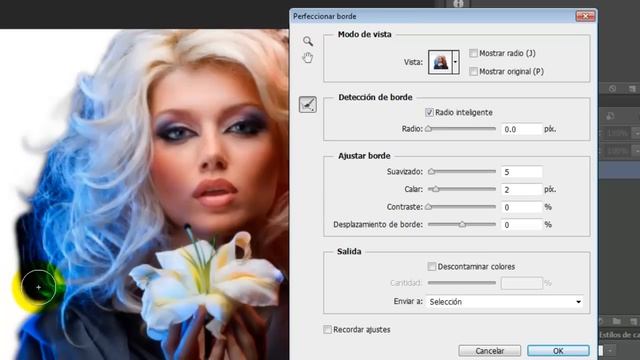Open the Vista view mode thumbnail
640x360 pixels.
pyautogui.click(x=440, y=62)
